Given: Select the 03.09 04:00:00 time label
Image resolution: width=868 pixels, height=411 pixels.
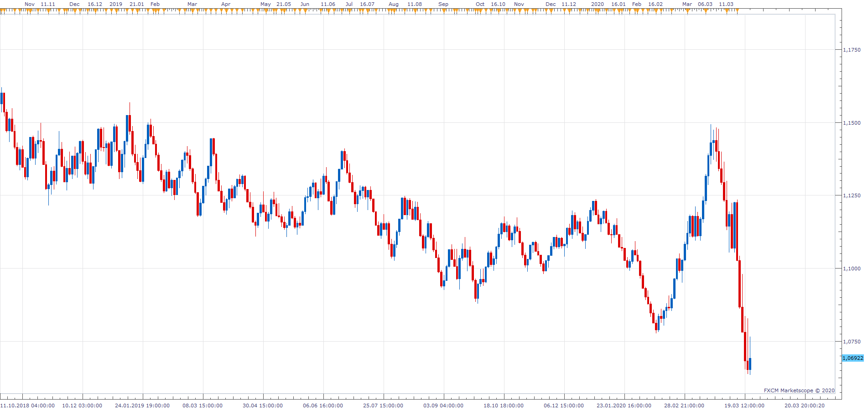Looking at the screenshot, I should click(443, 406).
